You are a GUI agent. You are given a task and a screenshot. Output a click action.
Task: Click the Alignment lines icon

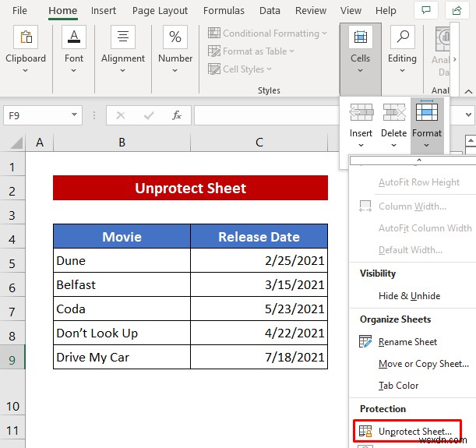click(123, 37)
